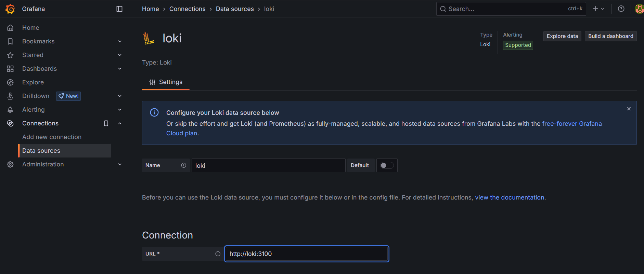
Task: Open Dashboards from the sidebar
Action: coord(39,69)
